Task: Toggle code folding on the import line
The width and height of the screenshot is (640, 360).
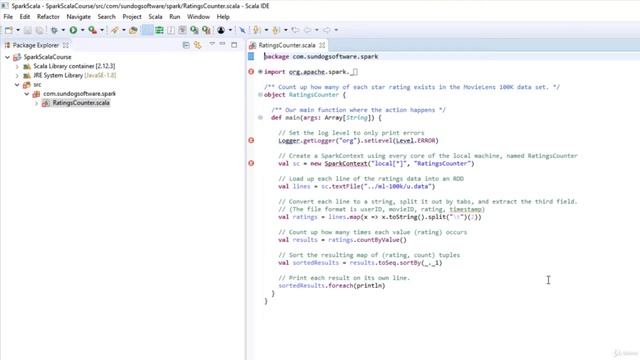Action: pyautogui.click(x=260, y=72)
